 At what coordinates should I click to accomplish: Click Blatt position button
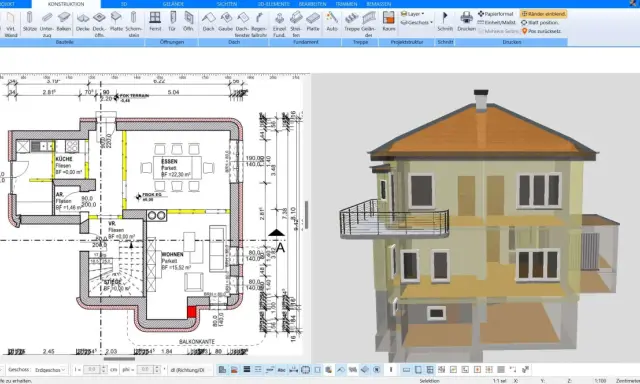click(x=540, y=22)
